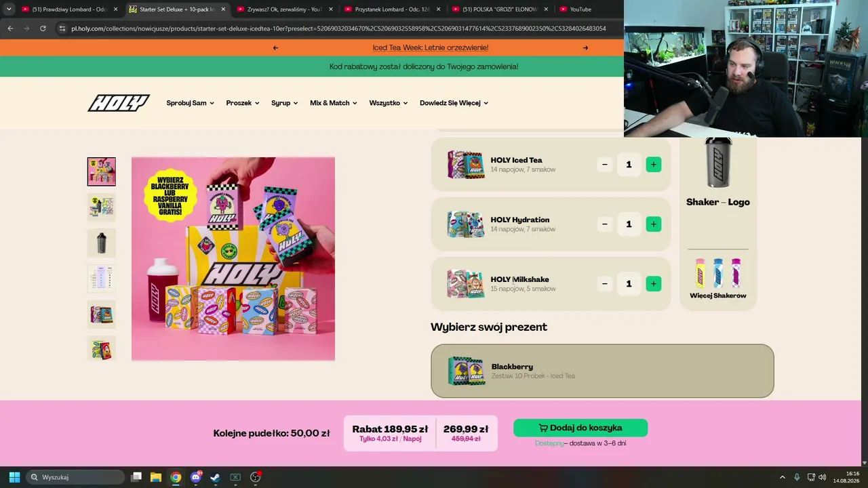Decrease HOLY Milkshake quantity
Image resolution: width=868 pixels, height=488 pixels.
(x=605, y=284)
